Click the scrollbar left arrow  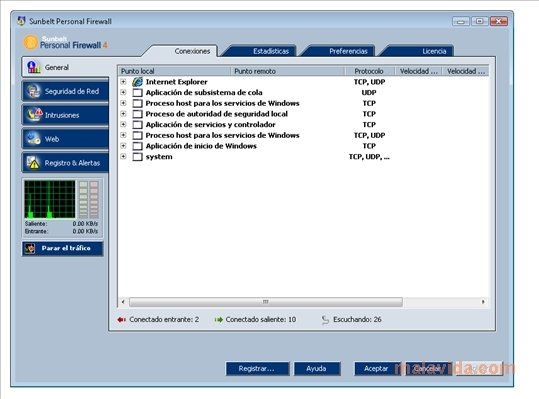[123, 302]
